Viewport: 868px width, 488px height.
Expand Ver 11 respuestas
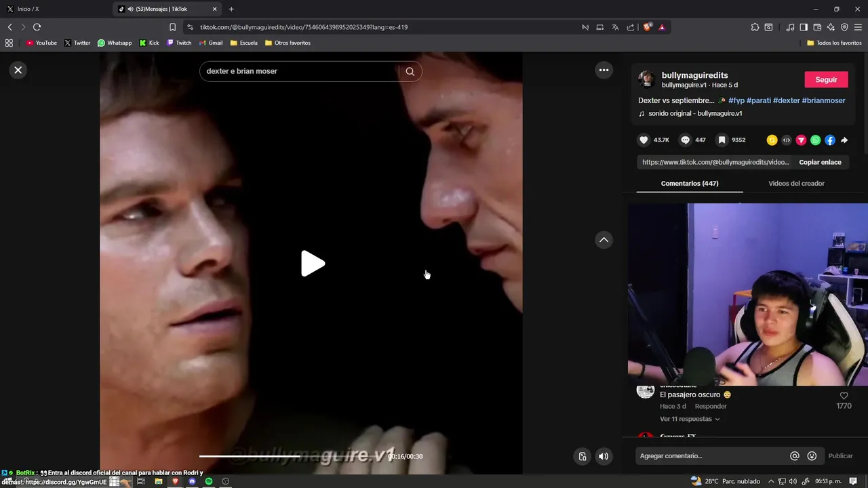(690, 419)
